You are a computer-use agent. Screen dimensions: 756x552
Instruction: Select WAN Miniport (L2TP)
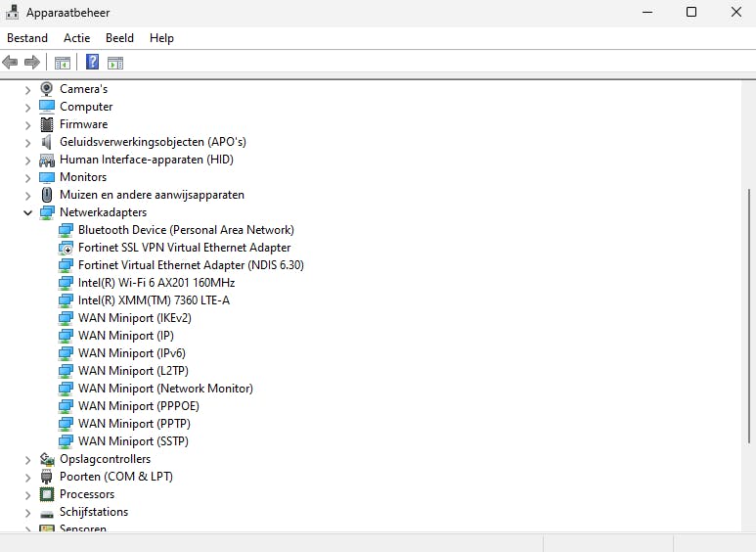(134, 371)
